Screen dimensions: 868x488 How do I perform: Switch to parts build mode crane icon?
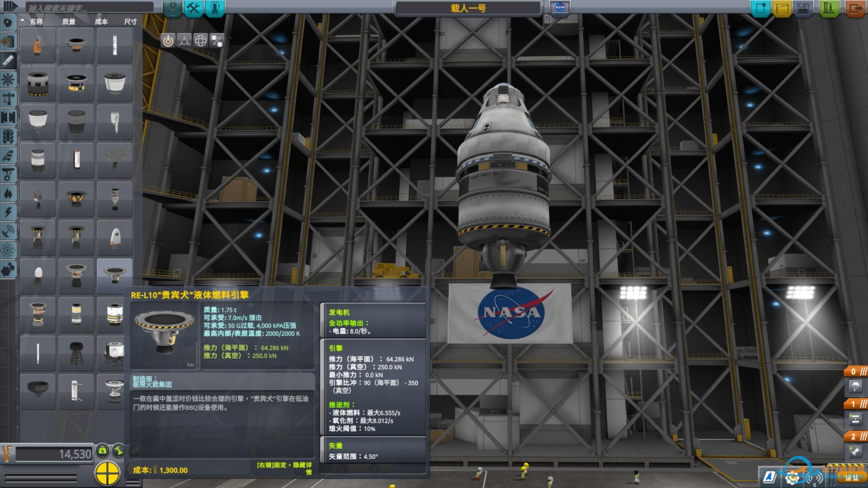(x=172, y=8)
